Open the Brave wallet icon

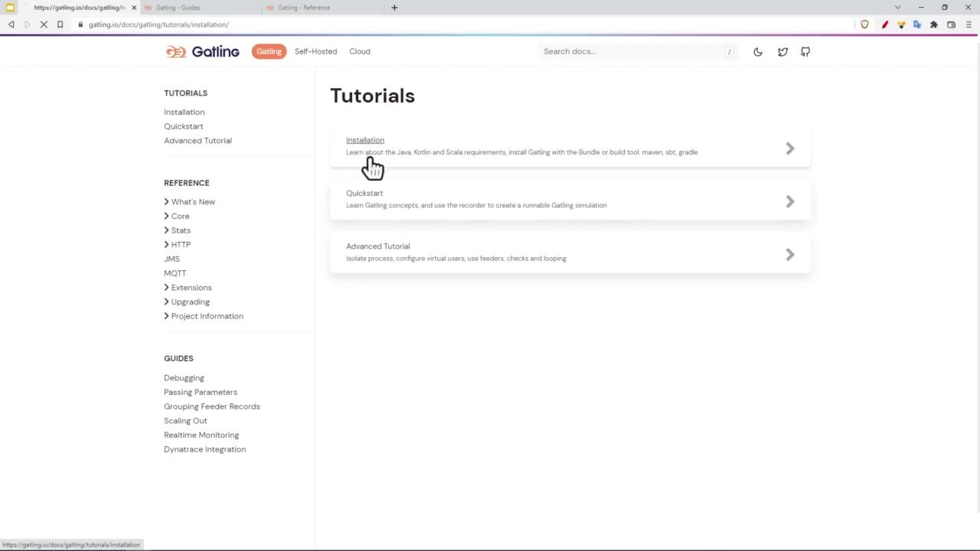pos(951,24)
